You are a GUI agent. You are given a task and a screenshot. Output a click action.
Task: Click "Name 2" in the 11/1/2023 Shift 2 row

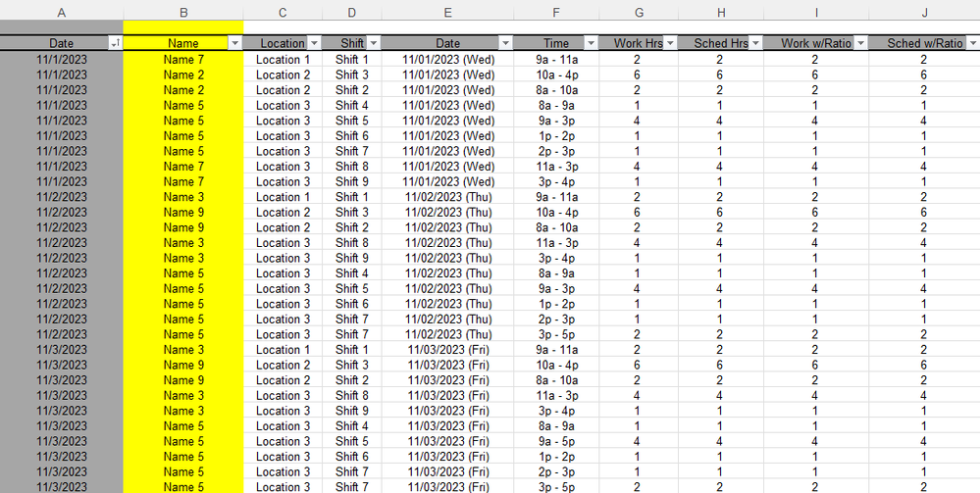click(183, 90)
